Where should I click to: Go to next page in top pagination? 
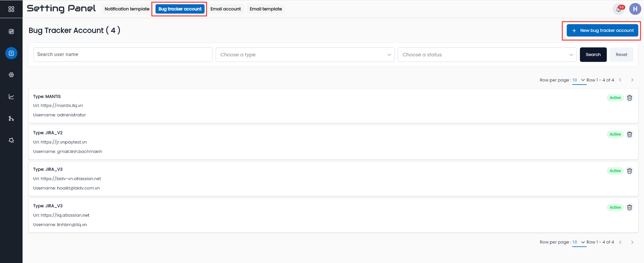(x=632, y=80)
